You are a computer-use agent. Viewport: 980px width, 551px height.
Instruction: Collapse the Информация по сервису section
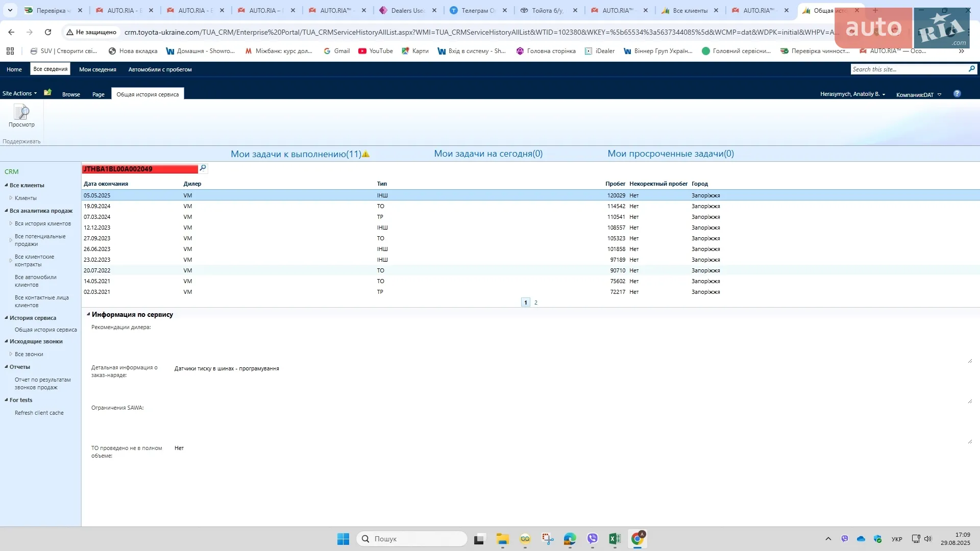[x=88, y=314]
